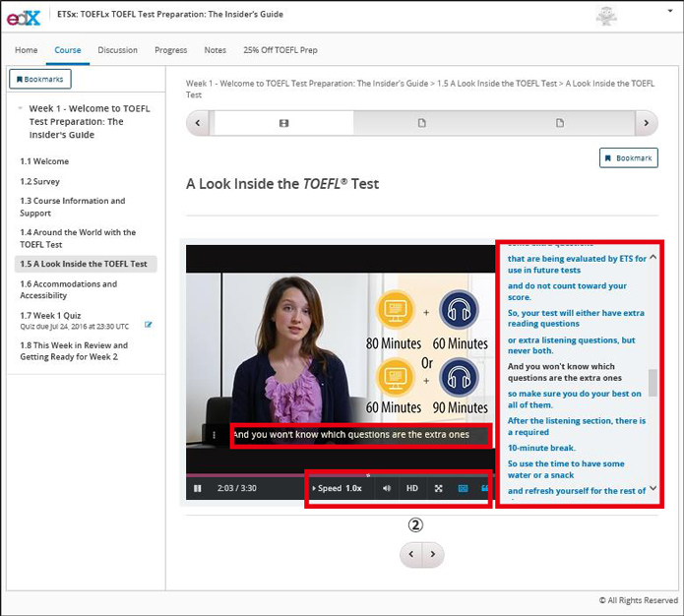Toggle the transcript panel quote icon
The image size is (684, 616).
coord(484,488)
